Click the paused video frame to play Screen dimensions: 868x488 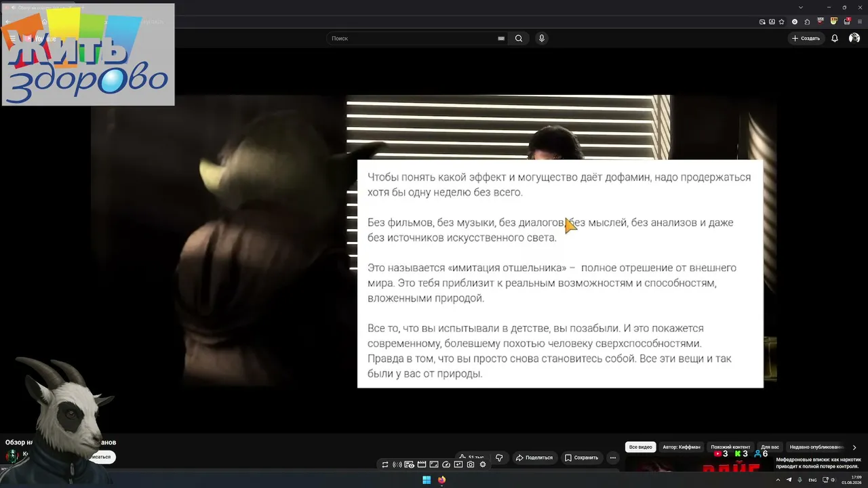tap(434, 241)
